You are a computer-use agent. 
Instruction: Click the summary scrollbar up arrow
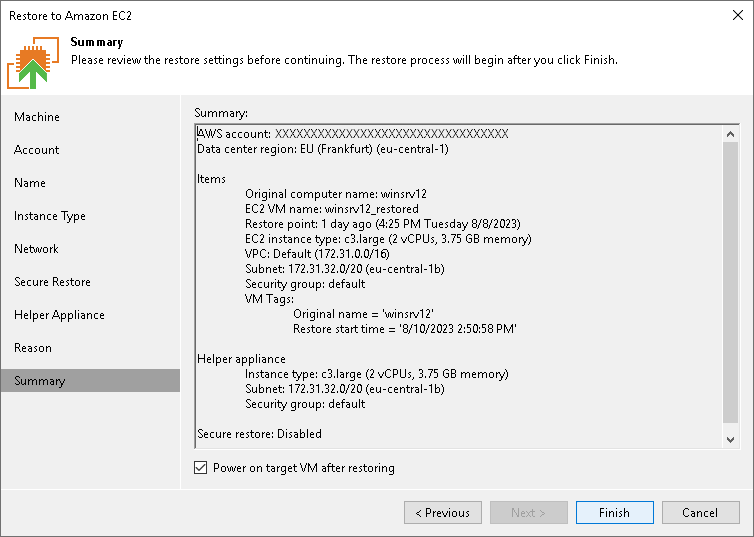[730, 134]
